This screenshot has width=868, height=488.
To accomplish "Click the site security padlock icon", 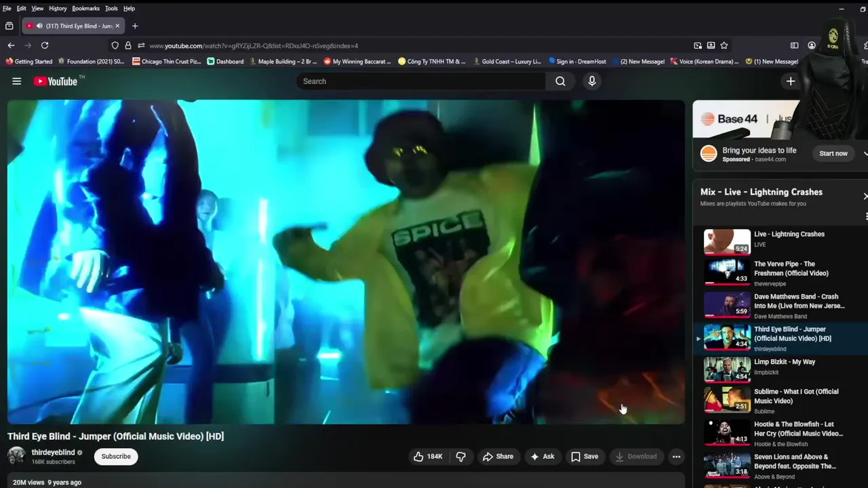I will pyautogui.click(x=128, y=45).
